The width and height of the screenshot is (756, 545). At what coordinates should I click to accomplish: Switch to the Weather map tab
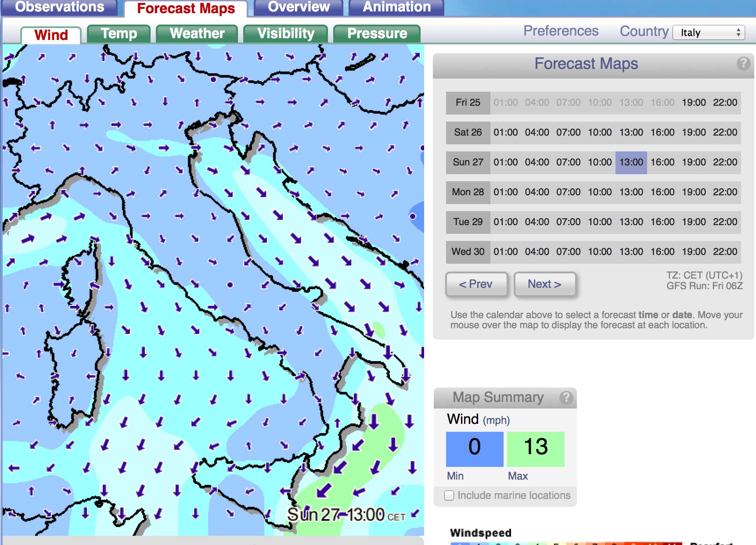click(x=197, y=34)
